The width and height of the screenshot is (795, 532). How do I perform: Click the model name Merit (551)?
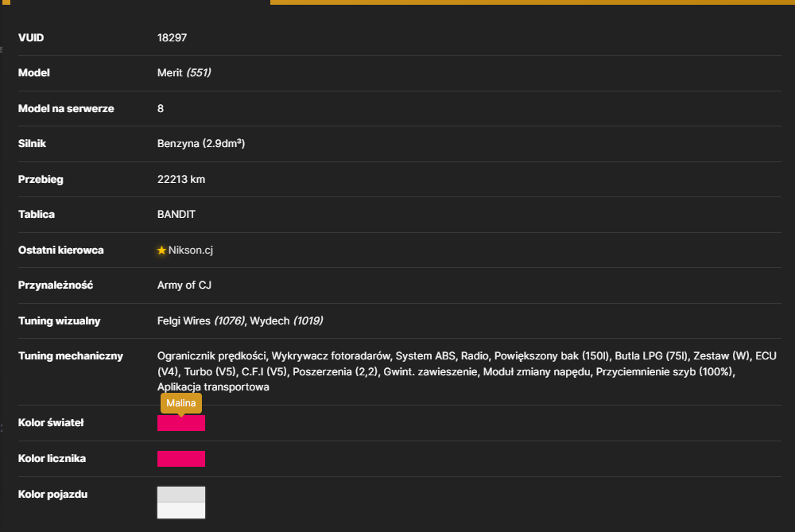click(184, 72)
